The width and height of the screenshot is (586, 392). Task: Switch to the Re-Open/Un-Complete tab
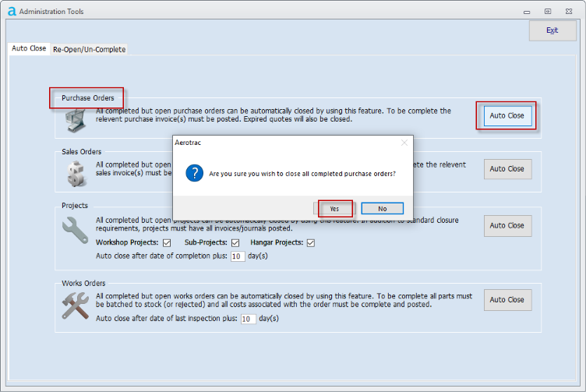[x=89, y=49]
